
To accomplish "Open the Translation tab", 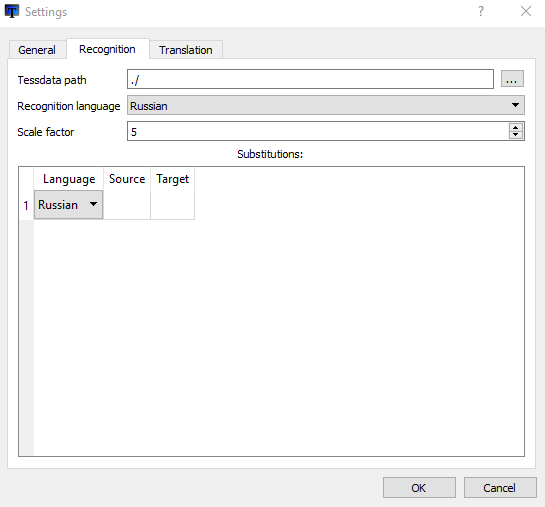I will point(186,50).
